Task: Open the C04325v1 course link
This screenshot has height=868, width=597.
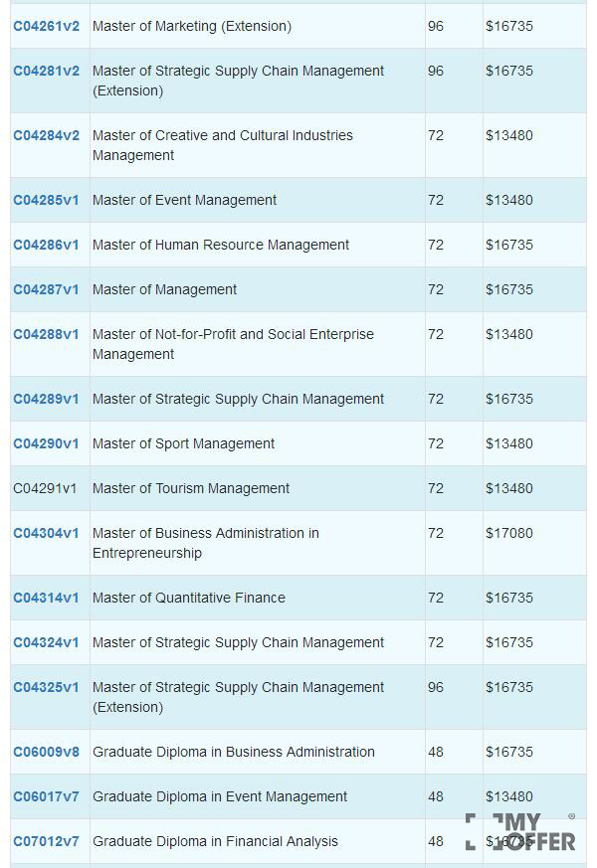Action: (x=46, y=687)
